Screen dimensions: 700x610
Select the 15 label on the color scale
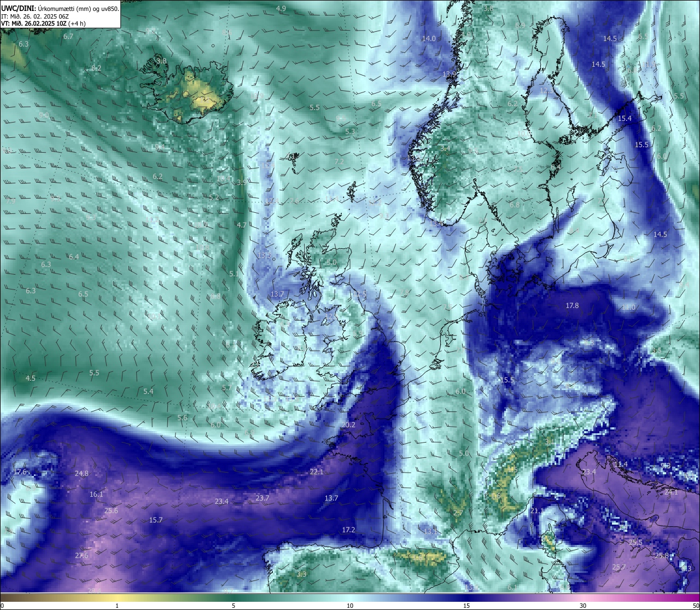click(466, 605)
